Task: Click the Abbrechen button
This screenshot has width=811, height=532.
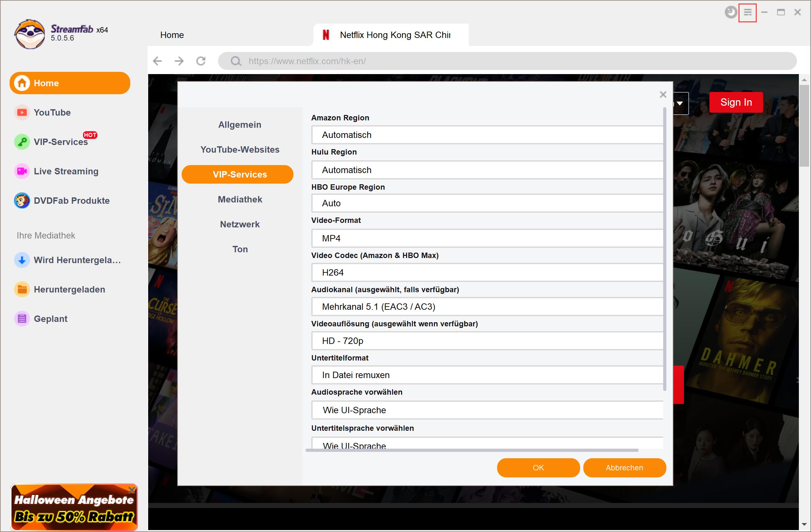Action: pyautogui.click(x=624, y=467)
